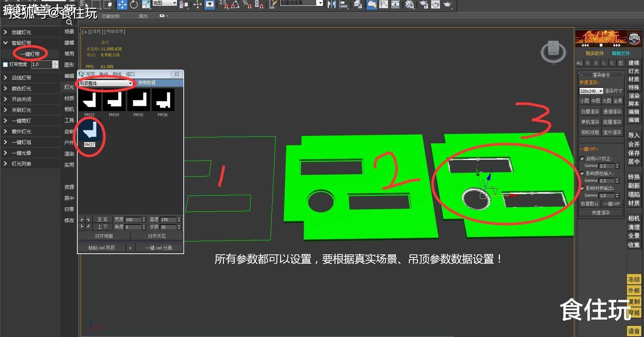644x337 pixels.
Task: Select the Rotate tool in top toolbar
Action: [x=134, y=5]
